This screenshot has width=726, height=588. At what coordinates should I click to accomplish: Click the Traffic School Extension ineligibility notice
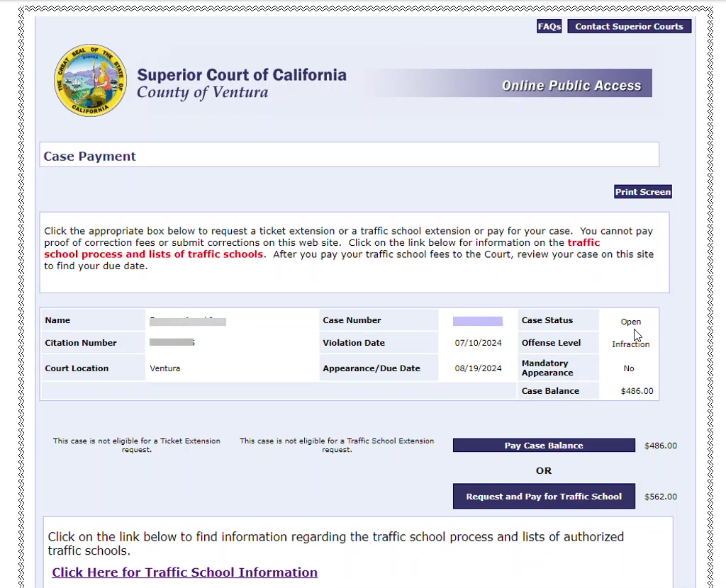click(337, 445)
